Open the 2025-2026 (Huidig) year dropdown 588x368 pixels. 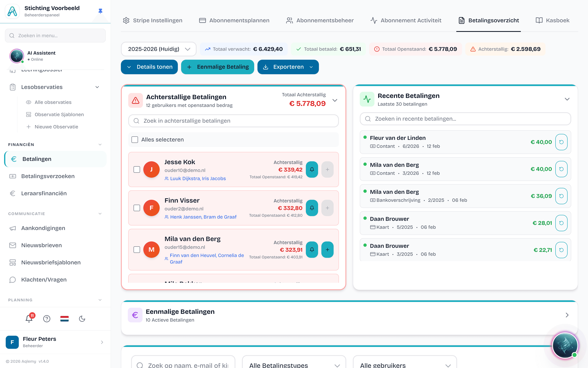click(x=159, y=49)
